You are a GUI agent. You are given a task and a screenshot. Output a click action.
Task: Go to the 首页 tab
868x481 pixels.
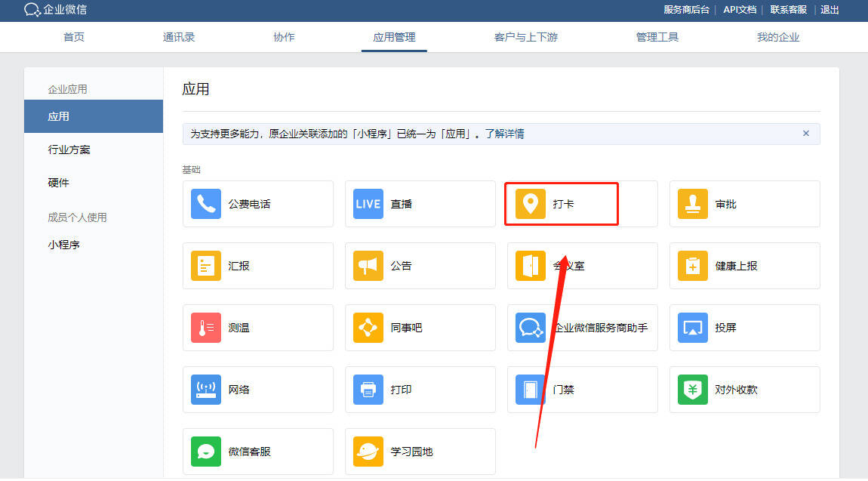74,37
